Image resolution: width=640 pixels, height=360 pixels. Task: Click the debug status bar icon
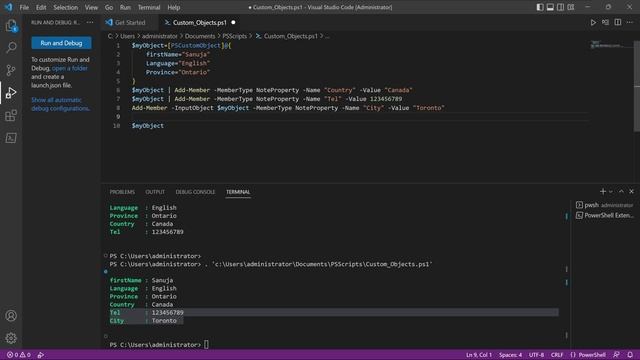(x=41, y=355)
